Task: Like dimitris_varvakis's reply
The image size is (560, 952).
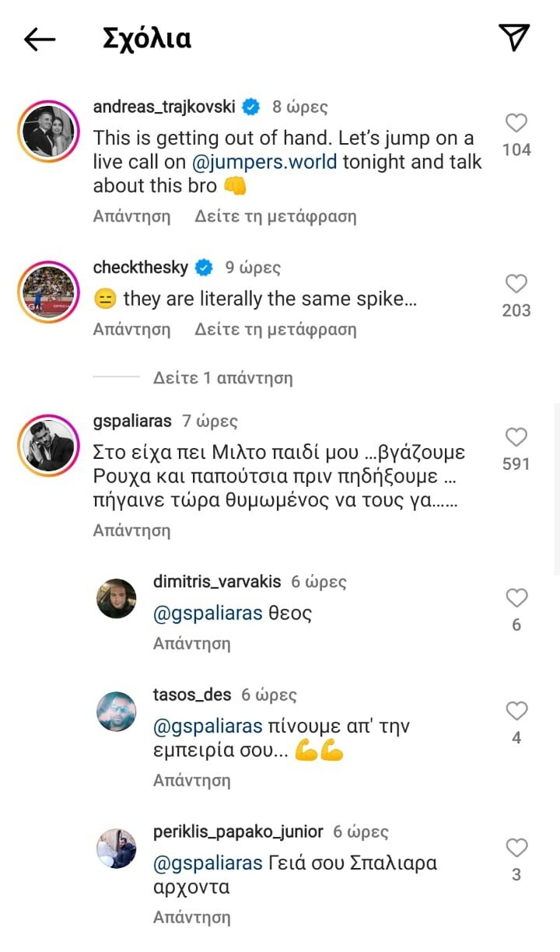Action: pos(516,598)
